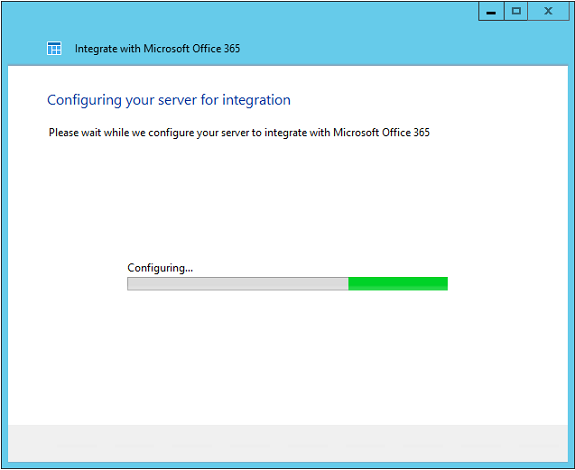Click the "Please wait while we configure" message
Viewport: 575px width, 470px height.
(x=239, y=132)
